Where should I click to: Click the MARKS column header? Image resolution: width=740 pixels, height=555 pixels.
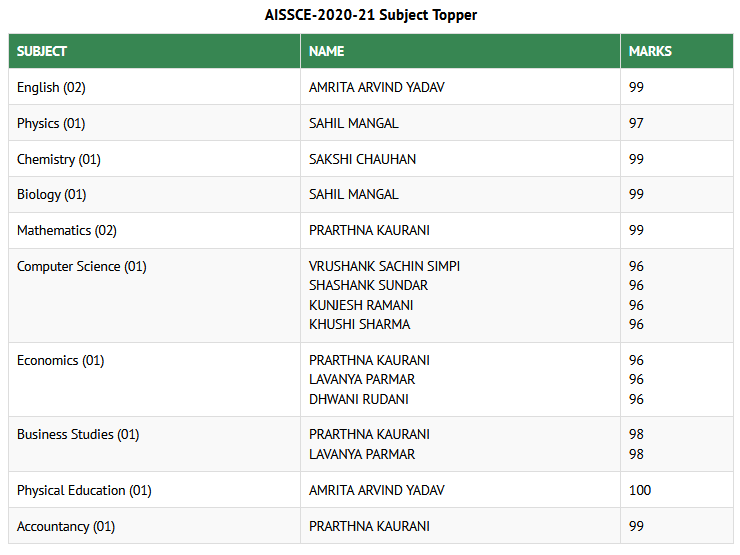tap(650, 51)
